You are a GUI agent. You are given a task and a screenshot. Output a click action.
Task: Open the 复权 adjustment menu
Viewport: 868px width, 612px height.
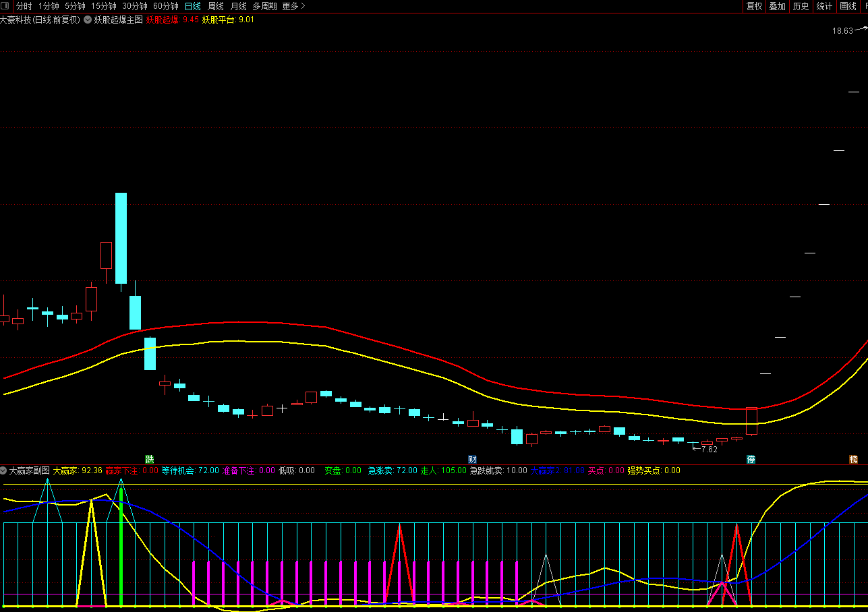(754, 6)
